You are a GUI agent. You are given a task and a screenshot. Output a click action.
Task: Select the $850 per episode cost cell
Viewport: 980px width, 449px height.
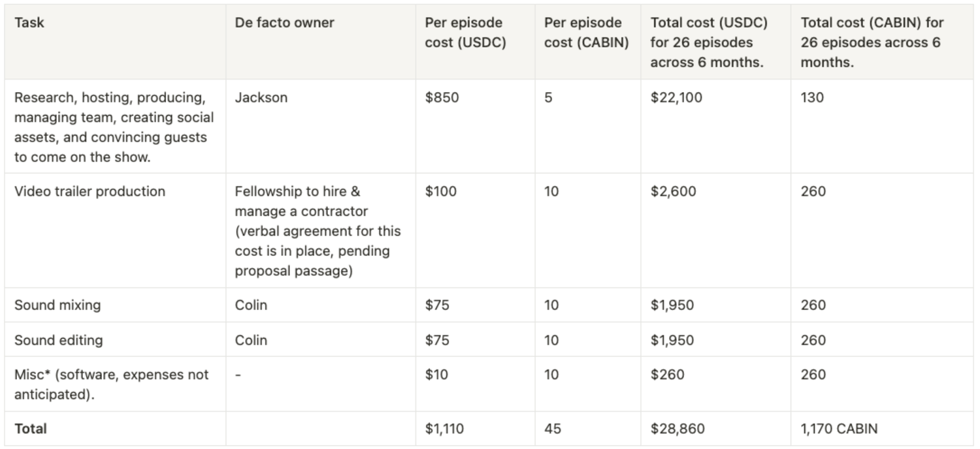(x=442, y=98)
